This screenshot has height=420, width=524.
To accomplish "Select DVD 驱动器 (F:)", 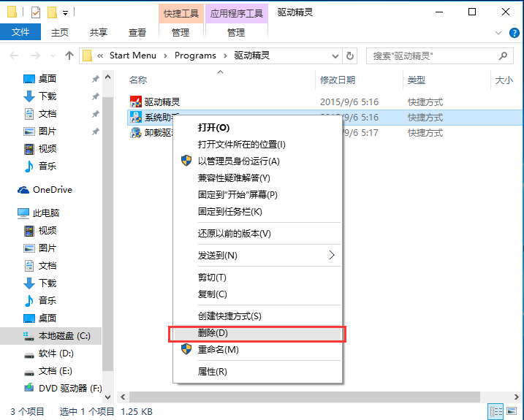I will [x=70, y=389].
